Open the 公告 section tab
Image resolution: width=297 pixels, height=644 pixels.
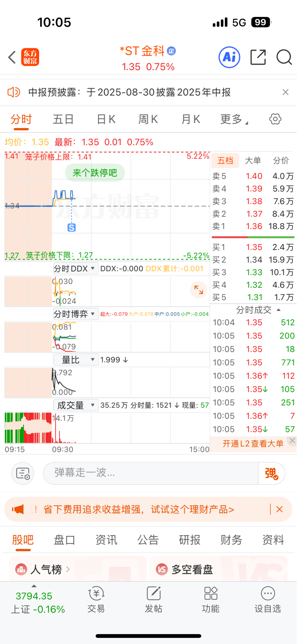click(x=148, y=540)
